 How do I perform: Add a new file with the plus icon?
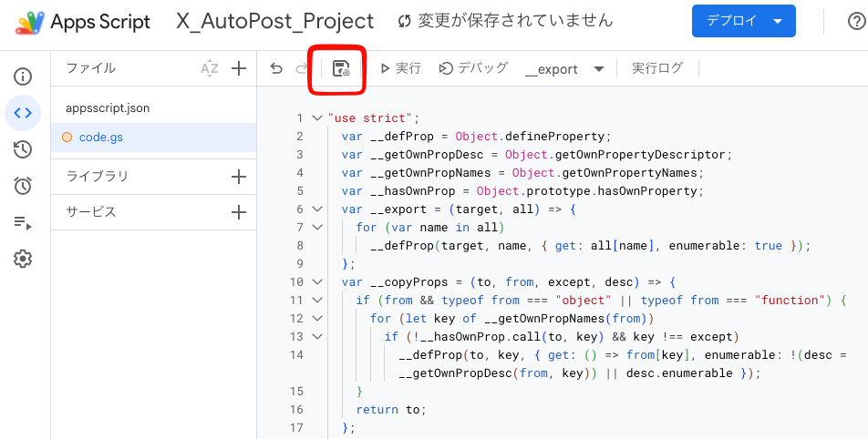pos(239,68)
